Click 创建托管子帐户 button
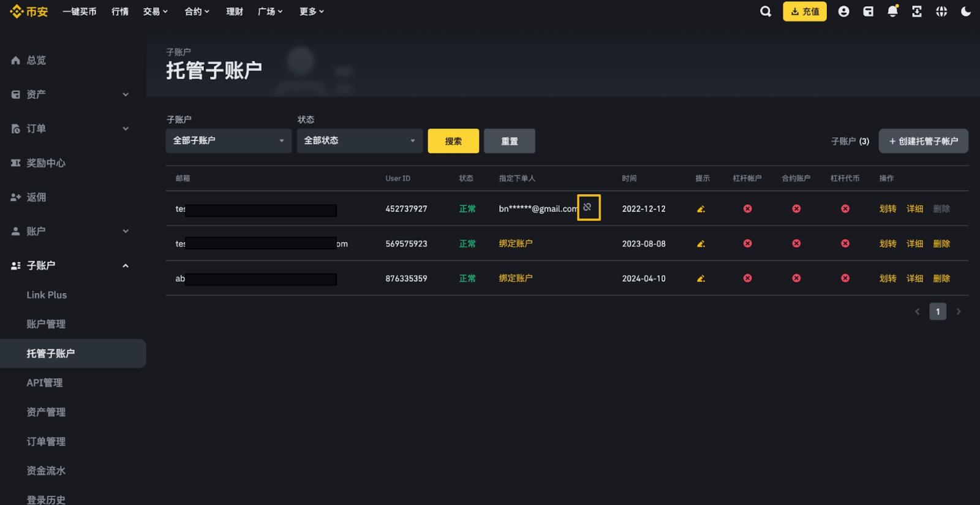The height and width of the screenshot is (505, 980). point(923,141)
